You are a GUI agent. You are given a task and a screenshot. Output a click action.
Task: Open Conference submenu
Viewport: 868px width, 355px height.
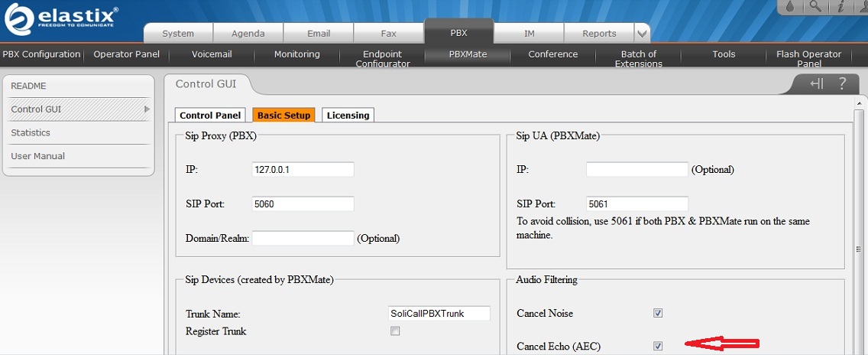click(553, 54)
